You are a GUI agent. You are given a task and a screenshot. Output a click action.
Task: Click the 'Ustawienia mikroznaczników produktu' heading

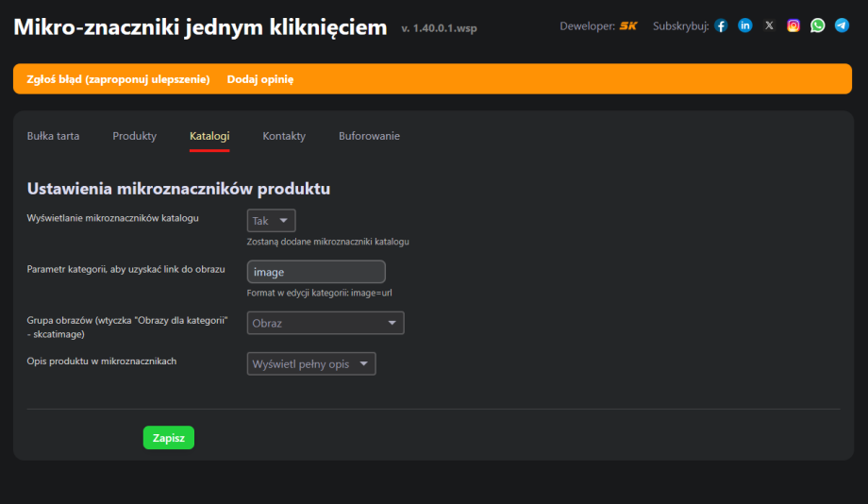coord(179,189)
